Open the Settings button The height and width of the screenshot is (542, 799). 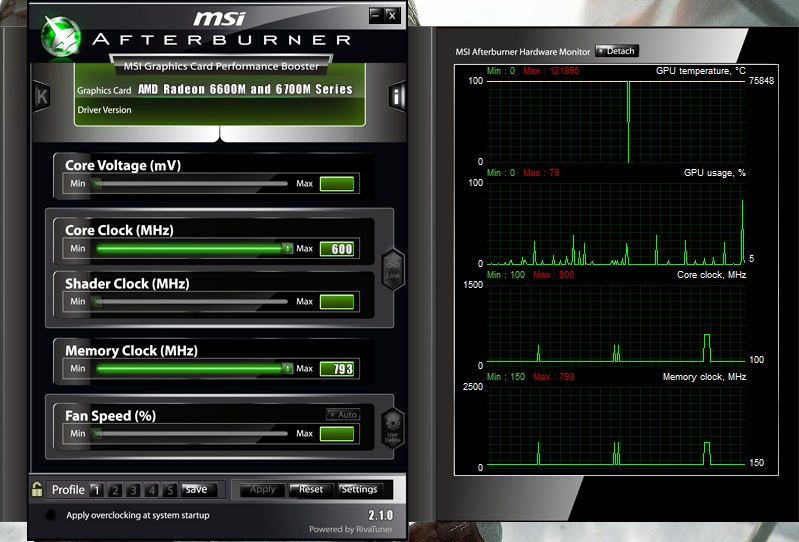[360, 490]
